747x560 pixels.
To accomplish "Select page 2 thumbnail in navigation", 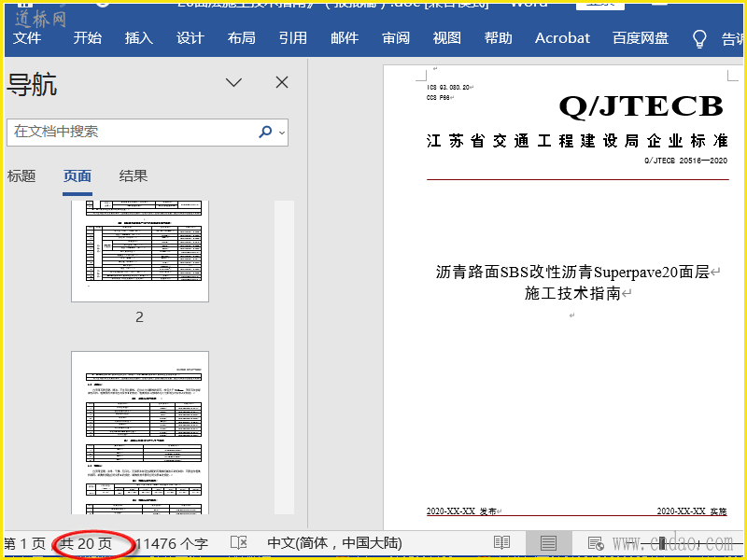I will [x=140, y=251].
